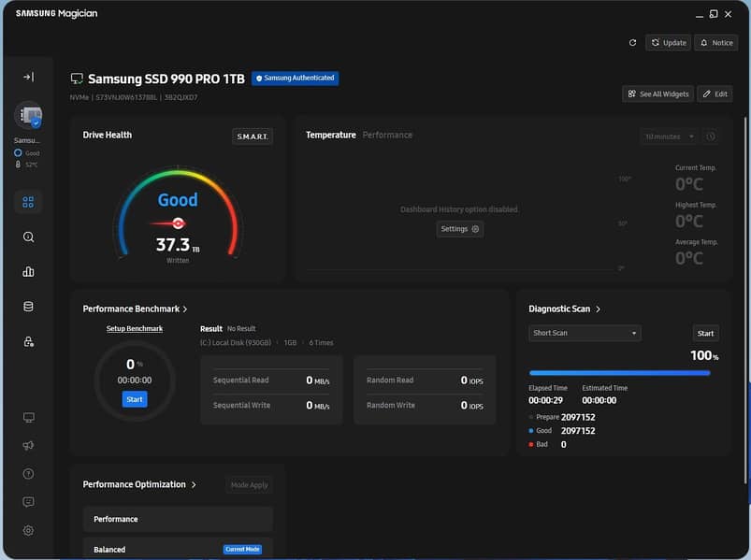
Task: Expand Diagnostic Scan chevron
Action: 598,309
